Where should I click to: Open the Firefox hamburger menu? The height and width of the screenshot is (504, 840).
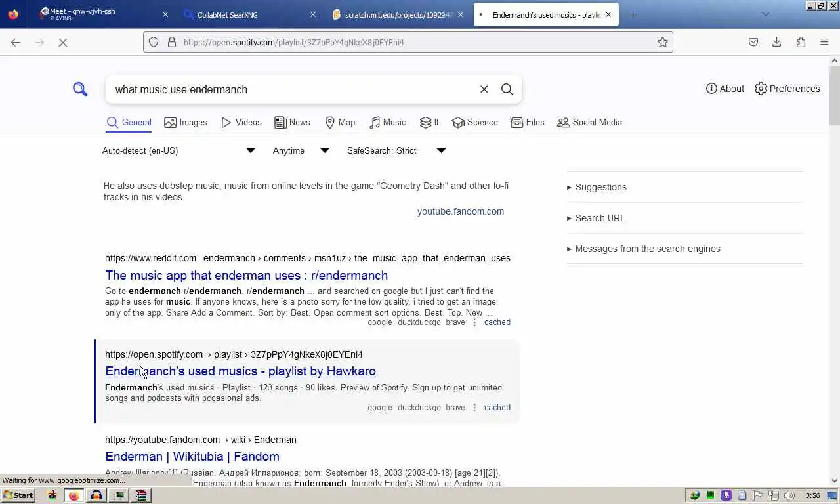coord(824,42)
